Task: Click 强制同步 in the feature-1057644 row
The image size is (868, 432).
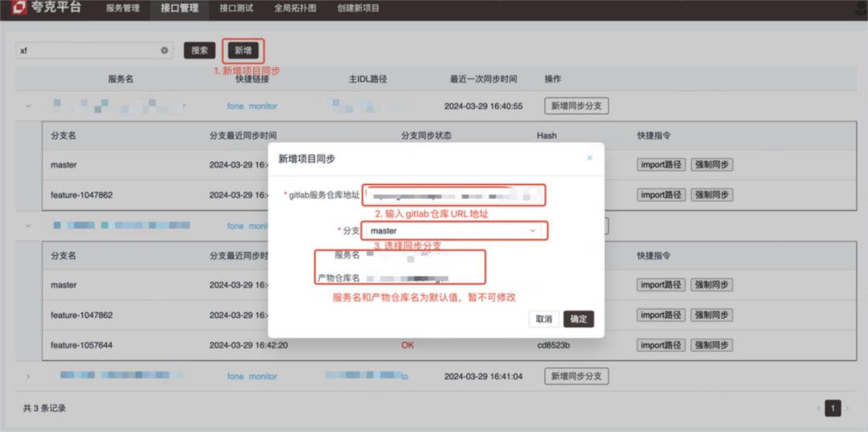Action: click(x=711, y=345)
